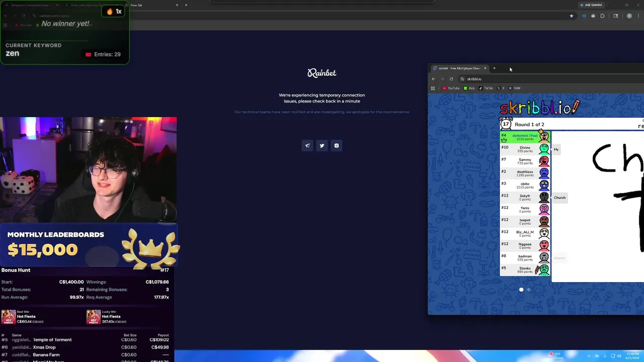The height and width of the screenshot is (362, 644).
Task: Click the 1x fire multiplier badge
Action: tap(114, 11)
